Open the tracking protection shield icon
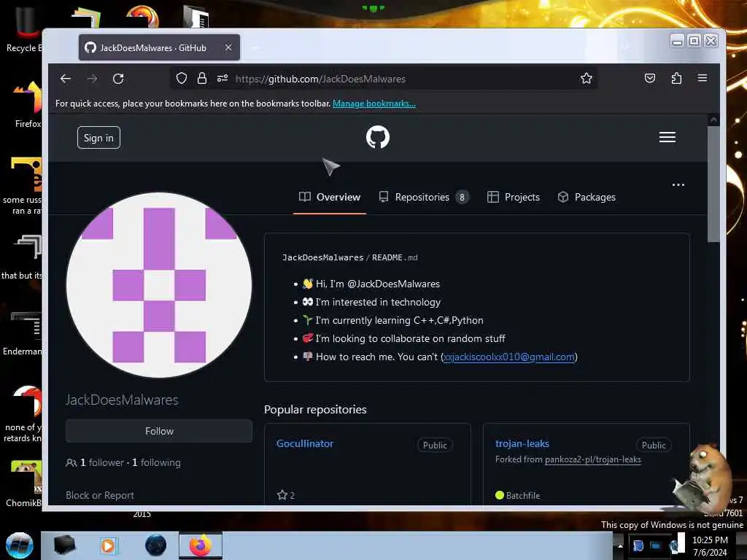The image size is (747, 560). (182, 79)
